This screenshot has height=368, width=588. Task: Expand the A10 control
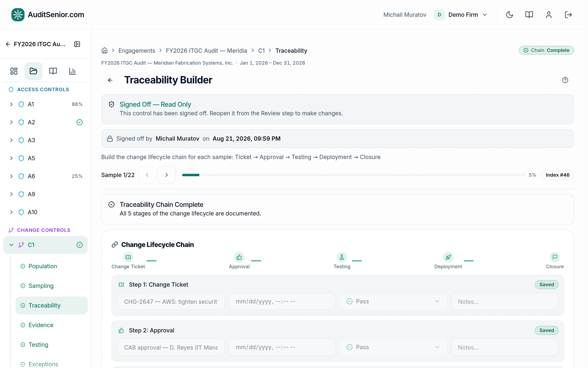pyautogui.click(x=11, y=212)
